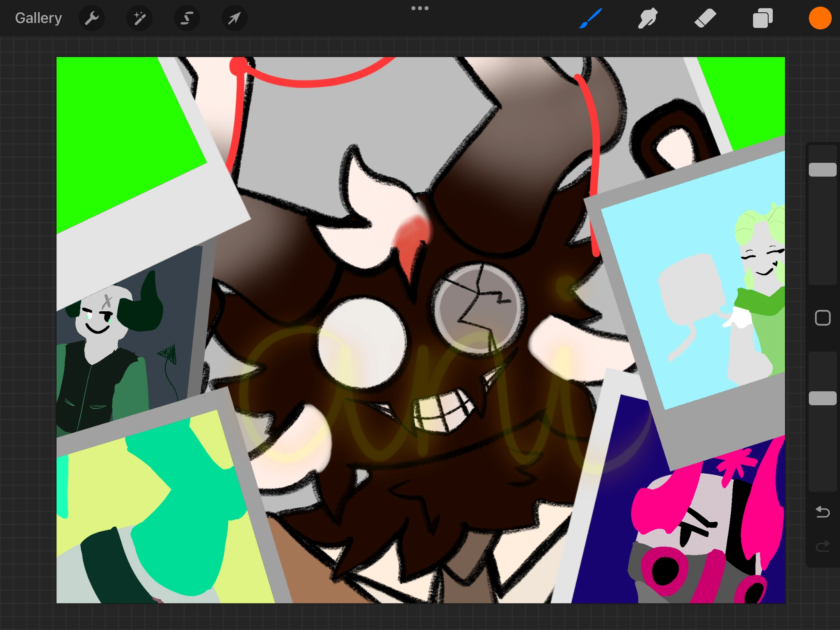This screenshot has width=840, height=630.
Task: Open the Adjustments magic wand menu
Action: (x=139, y=18)
